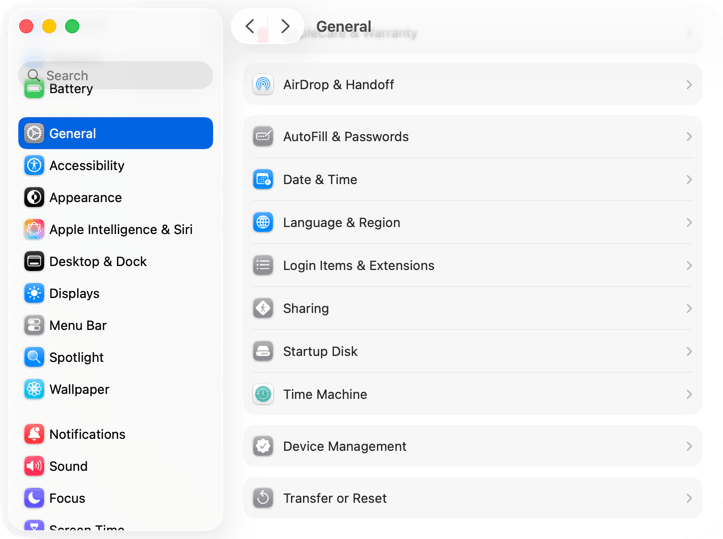723x539 pixels.
Task: Click the Language & Region globe icon
Action: (x=263, y=222)
